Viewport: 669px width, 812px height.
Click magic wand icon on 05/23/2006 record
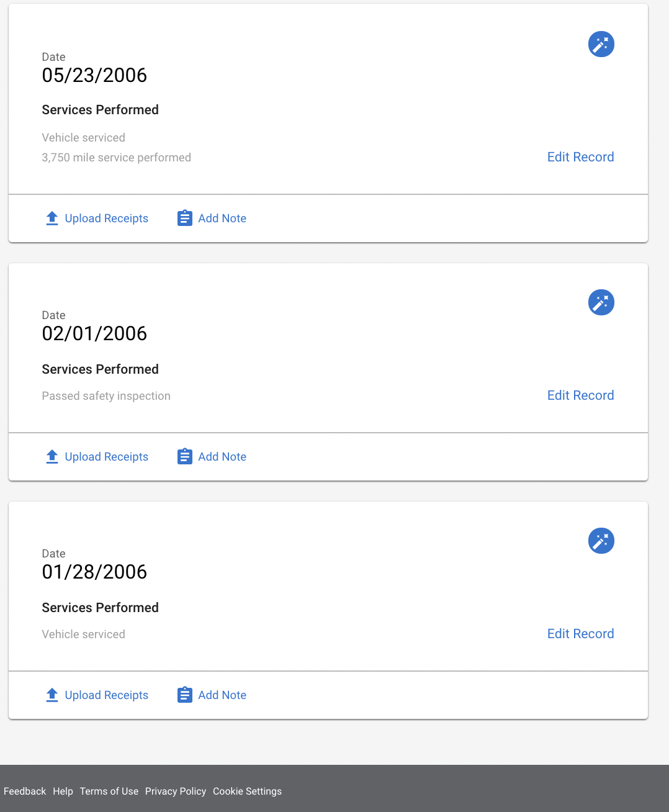click(x=601, y=44)
